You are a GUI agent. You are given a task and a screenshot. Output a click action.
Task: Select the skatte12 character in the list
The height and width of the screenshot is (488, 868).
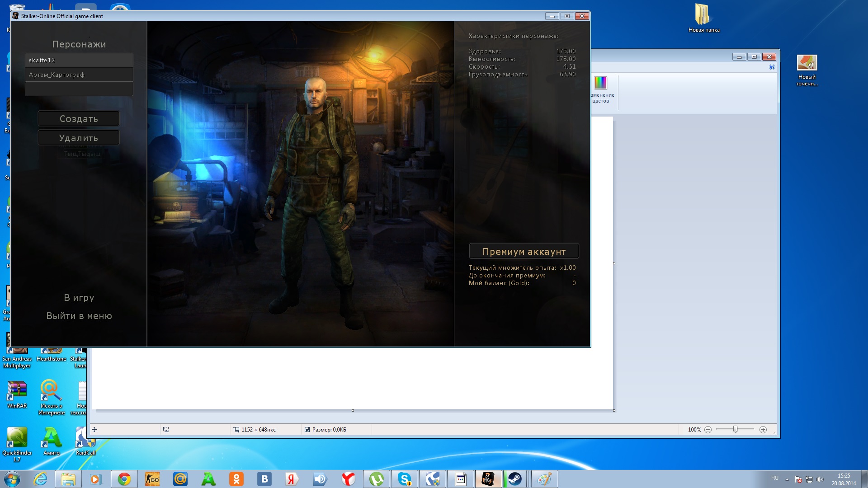(79, 60)
